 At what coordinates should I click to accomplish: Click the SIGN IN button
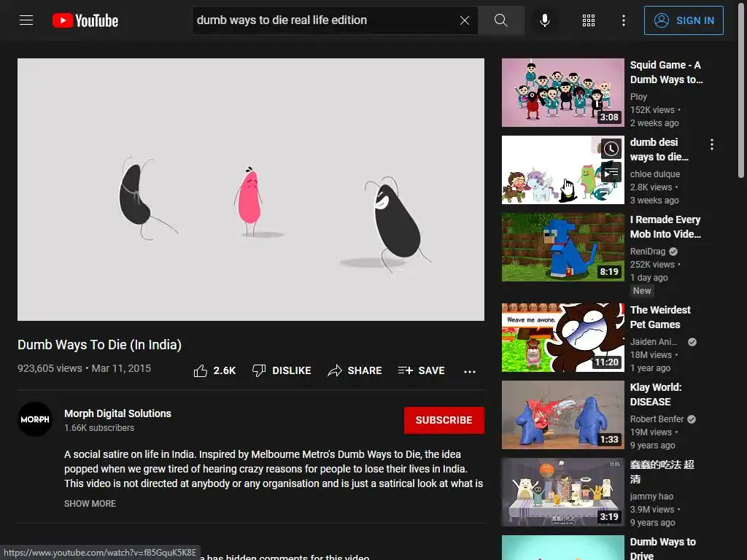(x=684, y=20)
